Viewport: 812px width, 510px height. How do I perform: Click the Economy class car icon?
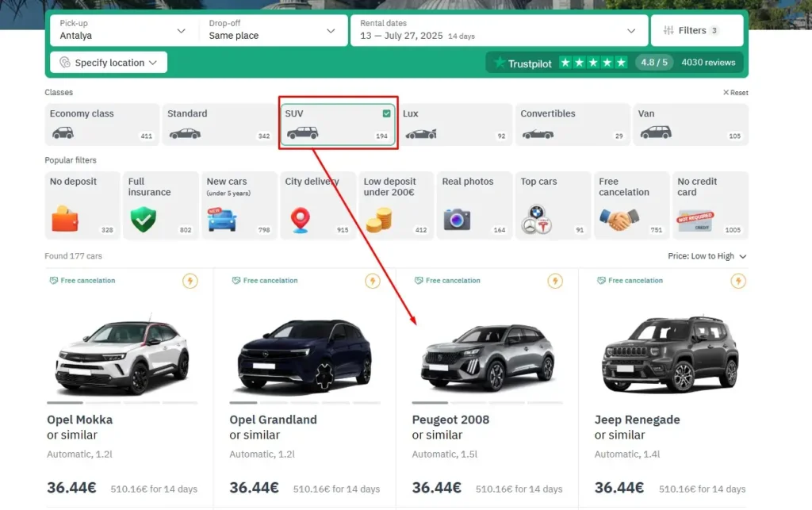pyautogui.click(x=63, y=133)
